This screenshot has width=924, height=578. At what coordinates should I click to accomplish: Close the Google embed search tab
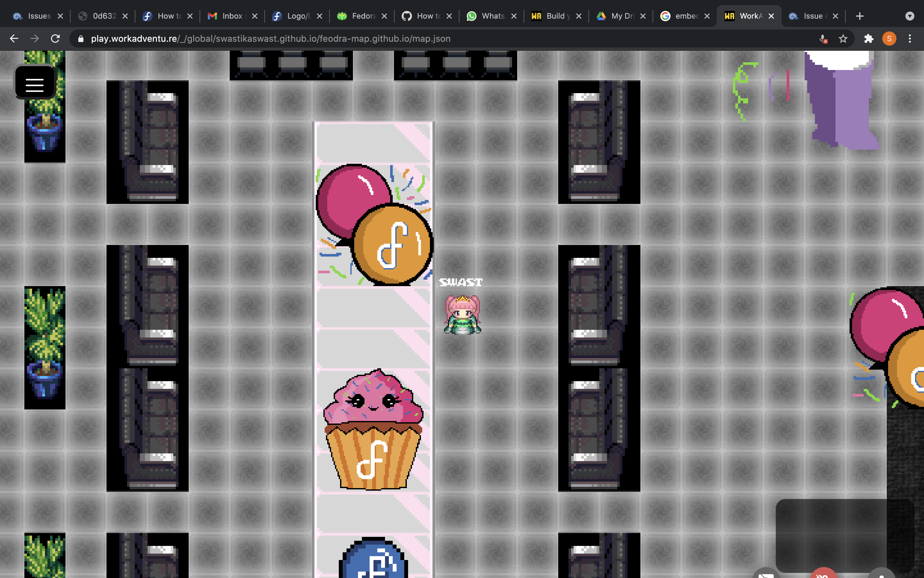click(707, 16)
